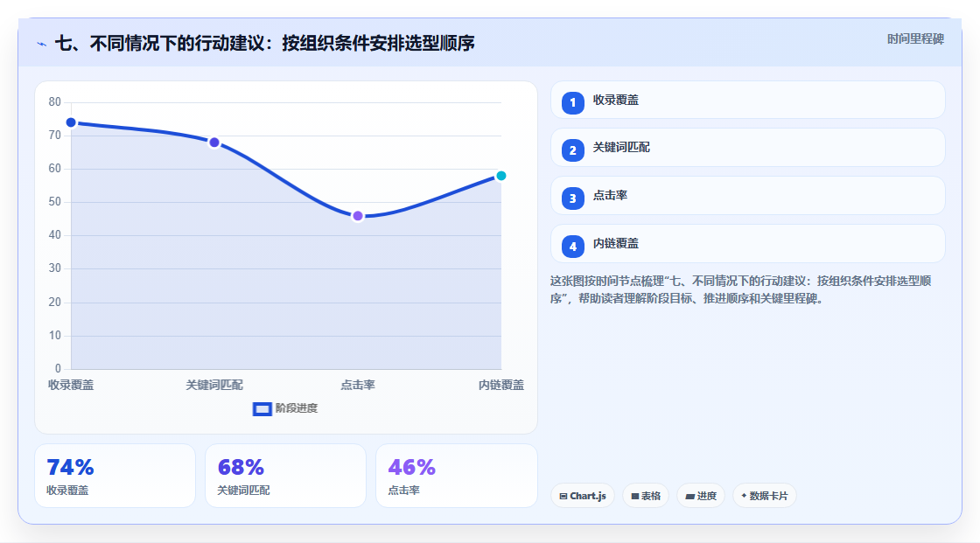
Task: Open the 内链覆盖 step row
Action: click(x=747, y=244)
